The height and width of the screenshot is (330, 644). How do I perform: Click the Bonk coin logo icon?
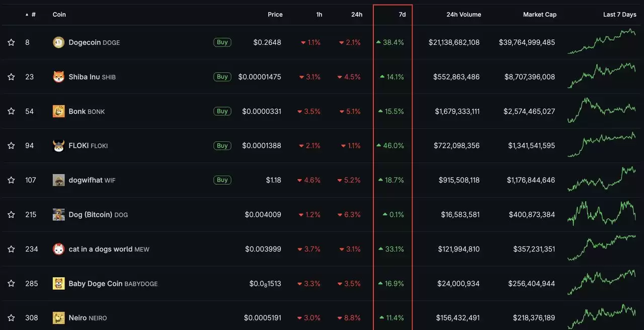(58, 111)
